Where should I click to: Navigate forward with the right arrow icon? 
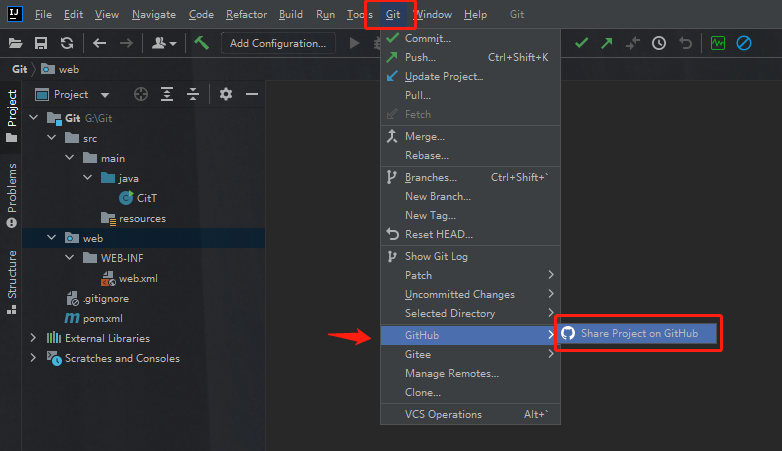pos(126,43)
